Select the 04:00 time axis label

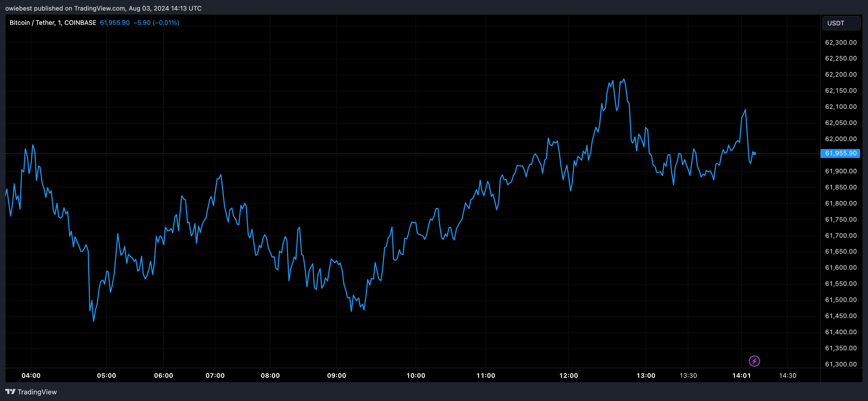point(31,375)
